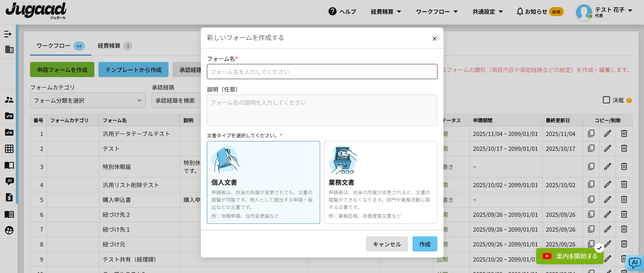This screenshot has height=273, width=644.
Task: Click the trash delete icon for row 6
Action: [624, 214]
